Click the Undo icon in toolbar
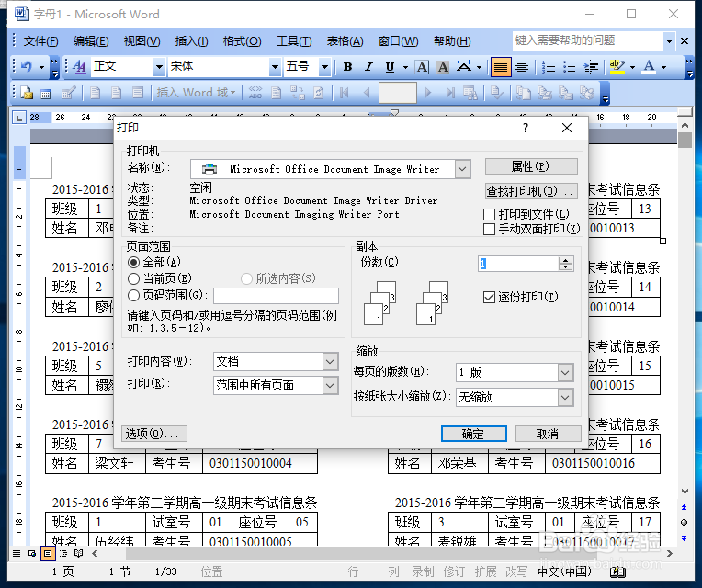The image size is (702, 588). point(27,67)
